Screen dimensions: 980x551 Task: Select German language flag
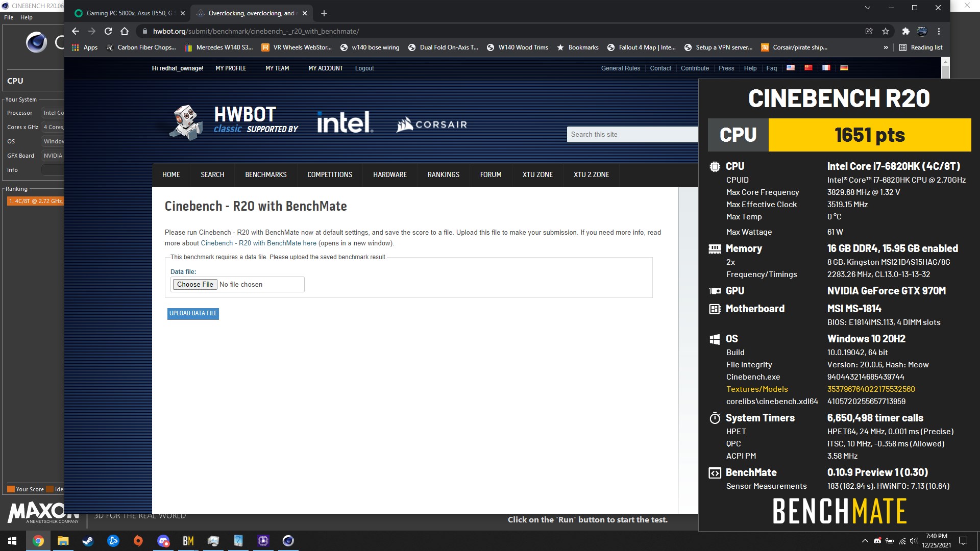click(x=844, y=68)
